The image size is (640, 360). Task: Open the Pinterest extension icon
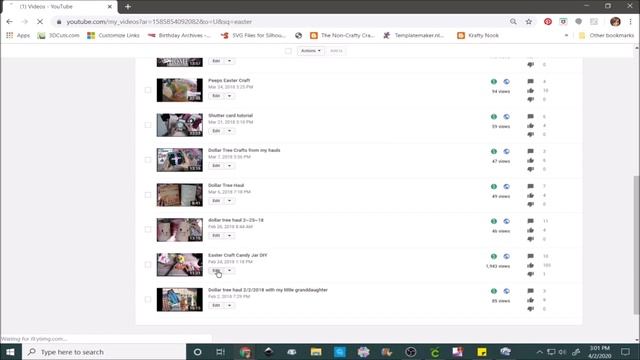coord(548,22)
